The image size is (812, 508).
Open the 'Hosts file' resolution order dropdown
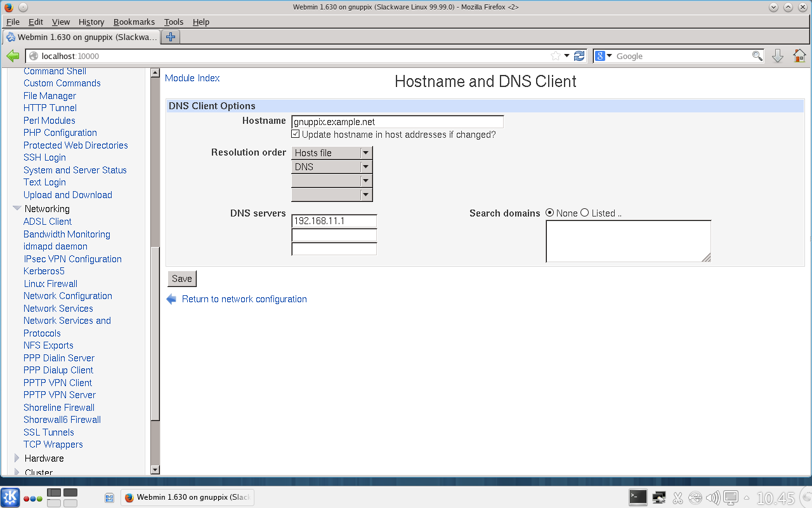[332, 153]
